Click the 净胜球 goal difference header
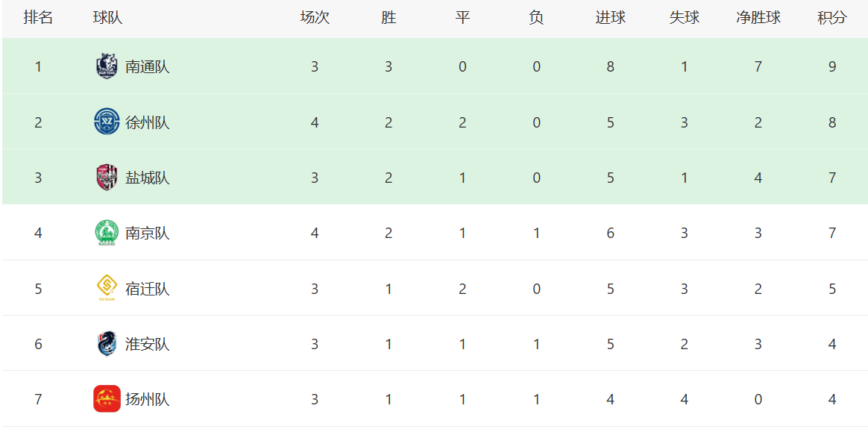 (758, 18)
